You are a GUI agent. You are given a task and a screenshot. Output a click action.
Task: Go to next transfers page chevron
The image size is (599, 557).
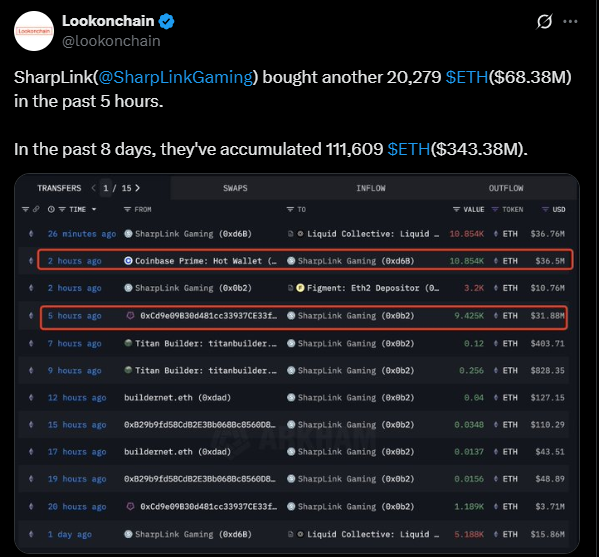pyautogui.click(x=138, y=188)
